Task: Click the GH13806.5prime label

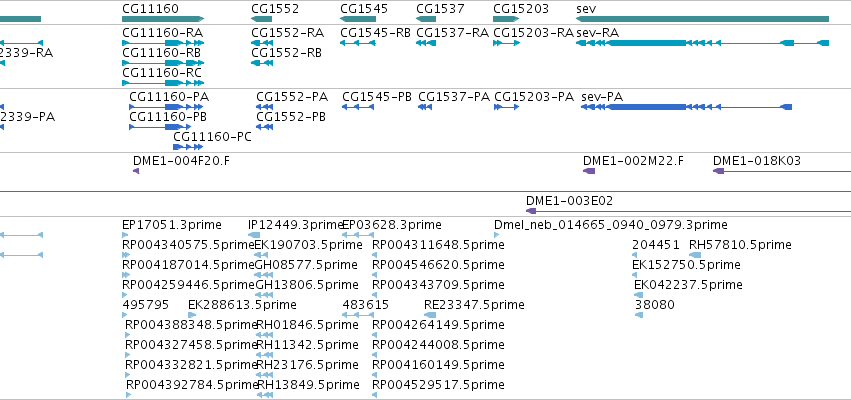Action: 307,285
